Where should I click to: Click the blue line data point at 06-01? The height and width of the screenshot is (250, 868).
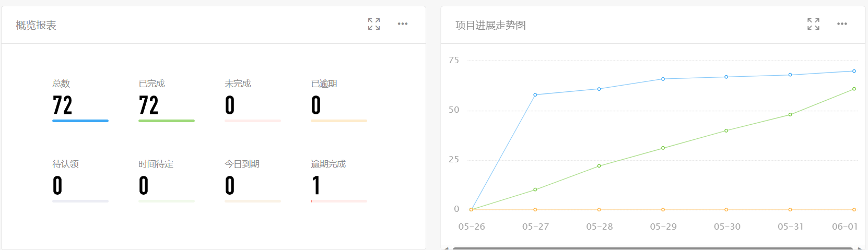pyautogui.click(x=854, y=71)
